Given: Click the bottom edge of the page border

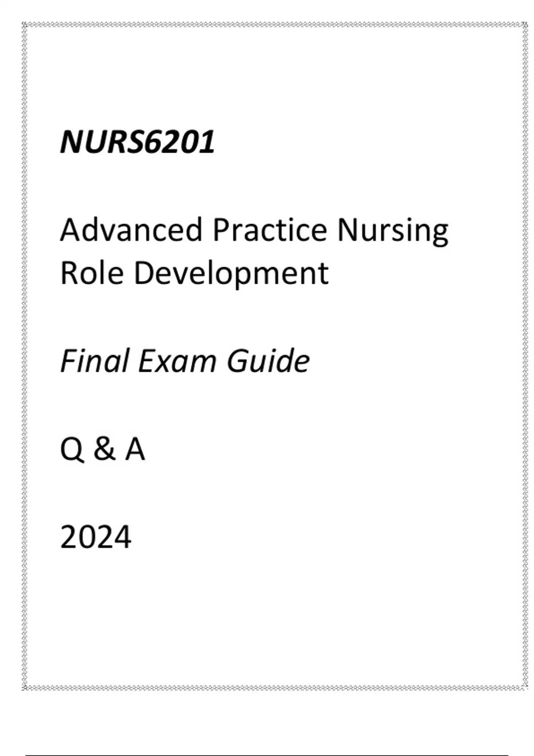Looking at the screenshot, I should click(x=274, y=688).
